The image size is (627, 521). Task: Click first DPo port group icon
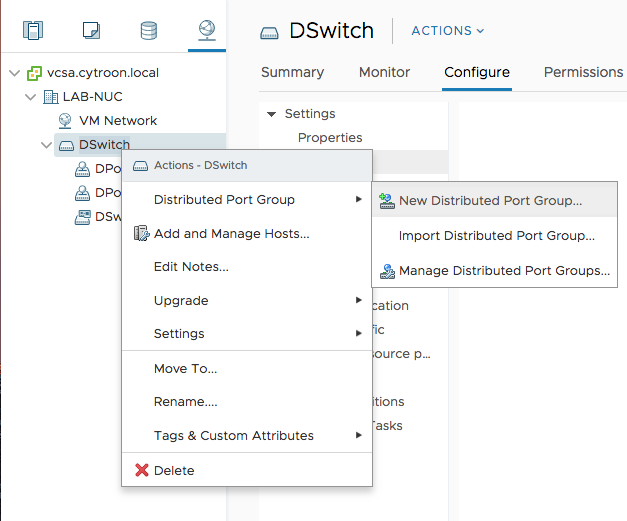click(82, 169)
